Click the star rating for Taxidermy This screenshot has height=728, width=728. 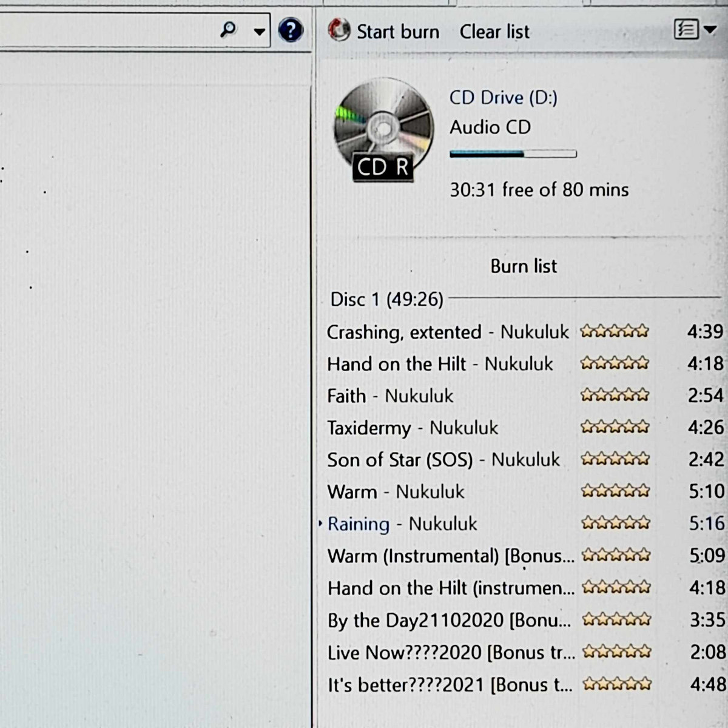coord(615,427)
